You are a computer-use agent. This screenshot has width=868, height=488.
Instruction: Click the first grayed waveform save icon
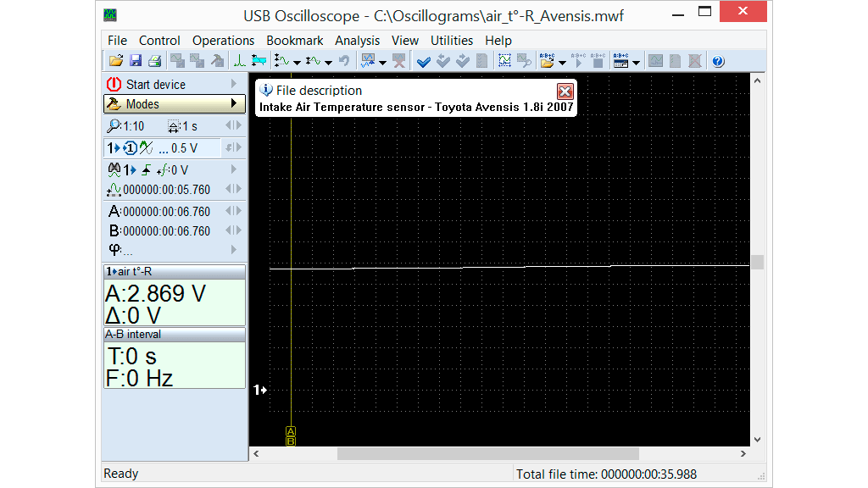coord(177,61)
